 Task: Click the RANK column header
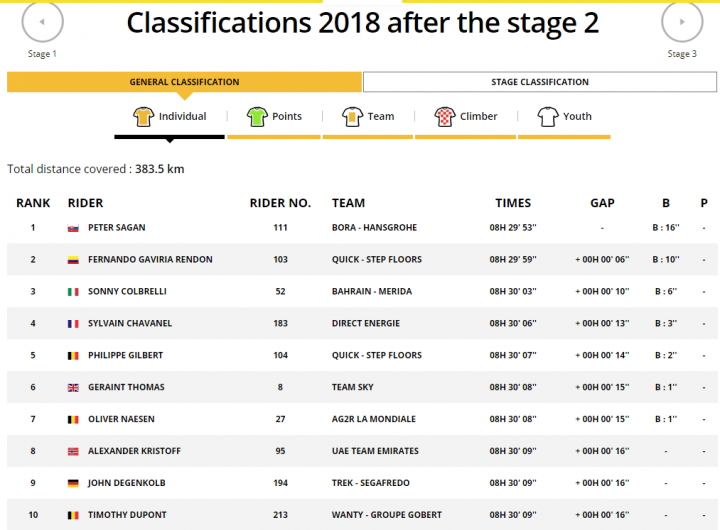[x=33, y=203]
